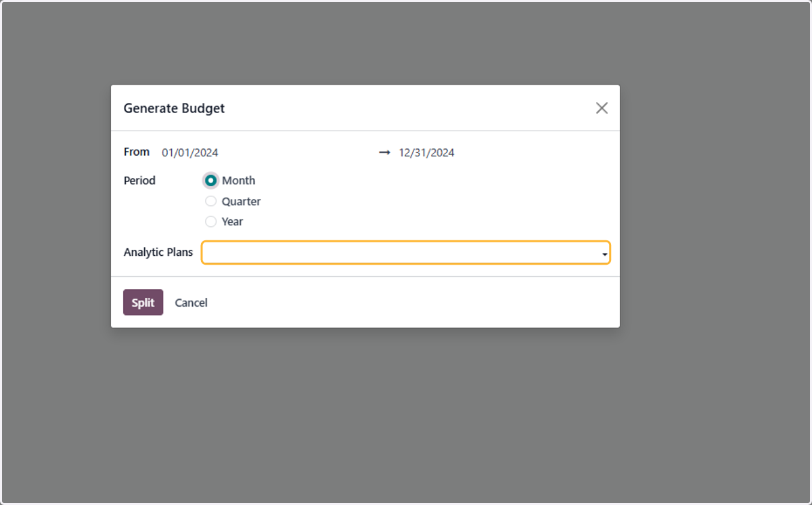
Task: Click the Analytic Plans label
Action: pyautogui.click(x=158, y=252)
